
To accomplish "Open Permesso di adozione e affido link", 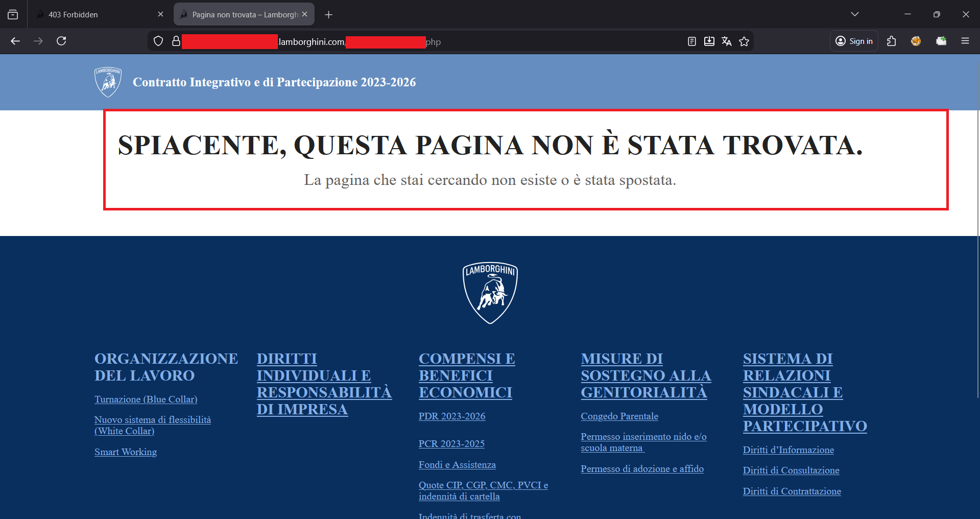I will [x=642, y=469].
